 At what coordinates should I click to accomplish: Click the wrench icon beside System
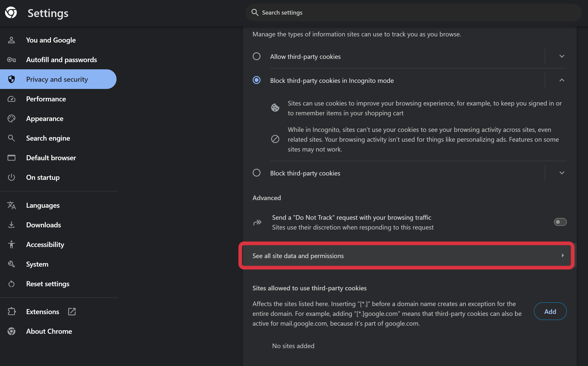[x=11, y=264]
